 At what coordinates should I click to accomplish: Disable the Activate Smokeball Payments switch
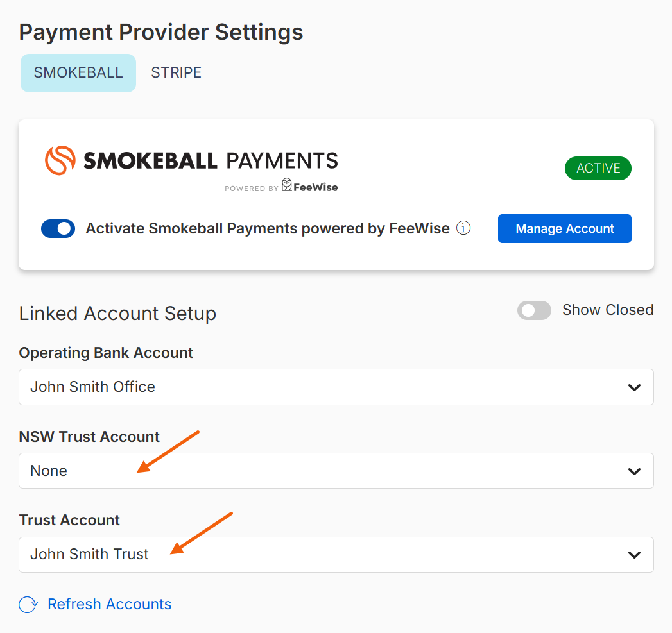[58, 229]
